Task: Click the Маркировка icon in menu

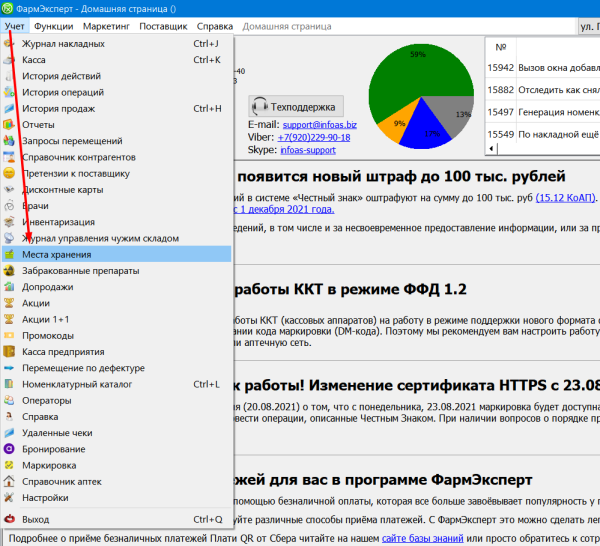Action: coord(10,465)
